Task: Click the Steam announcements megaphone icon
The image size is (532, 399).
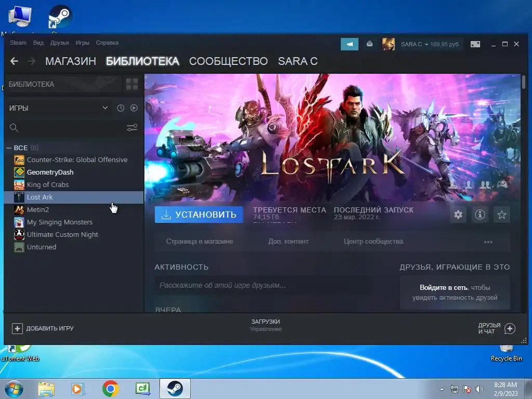Action: coord(350,44)
